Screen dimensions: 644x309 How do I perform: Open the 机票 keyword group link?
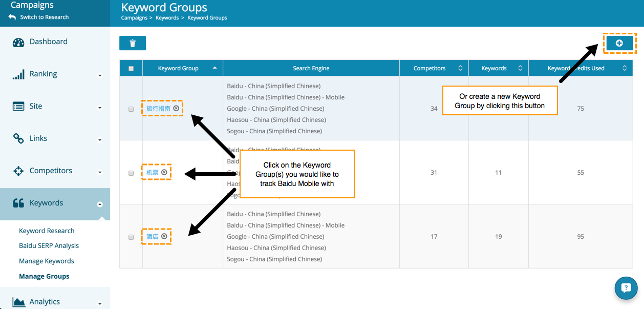point(153,173)
